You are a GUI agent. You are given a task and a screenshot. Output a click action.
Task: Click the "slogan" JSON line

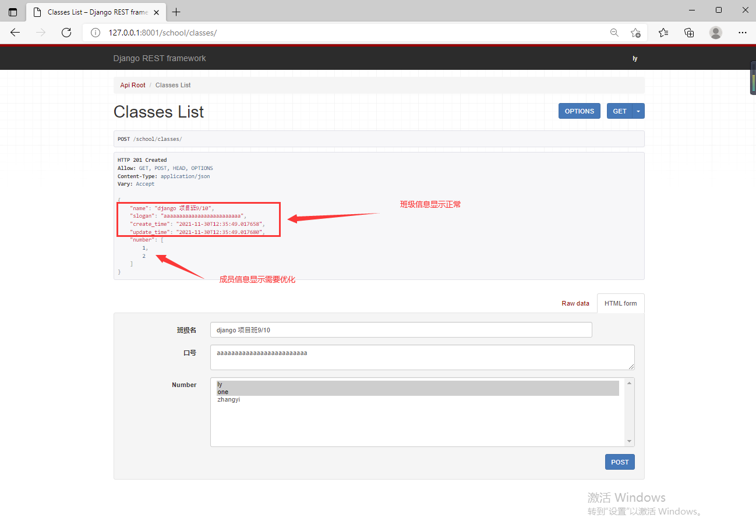pos(188,216)
